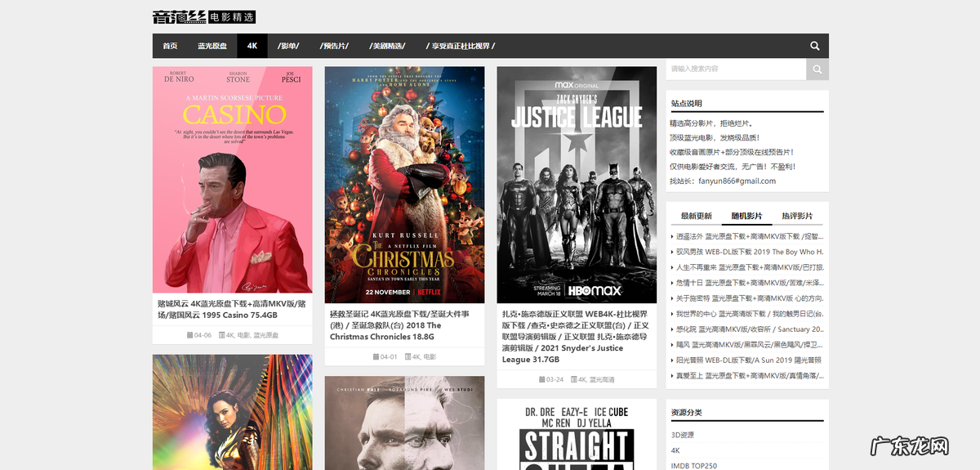The image size is (980, 470).
Task: Click the 站点说明 heading
Action: [x=686, y=104]
